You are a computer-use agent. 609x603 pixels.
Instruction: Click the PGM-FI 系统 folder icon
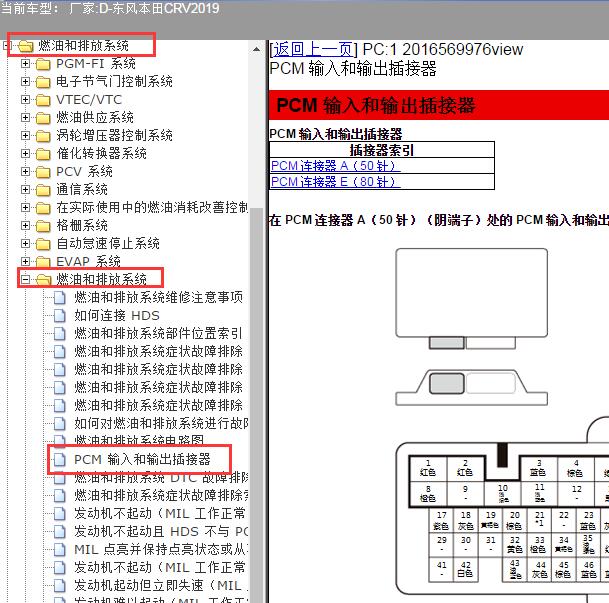43,64
